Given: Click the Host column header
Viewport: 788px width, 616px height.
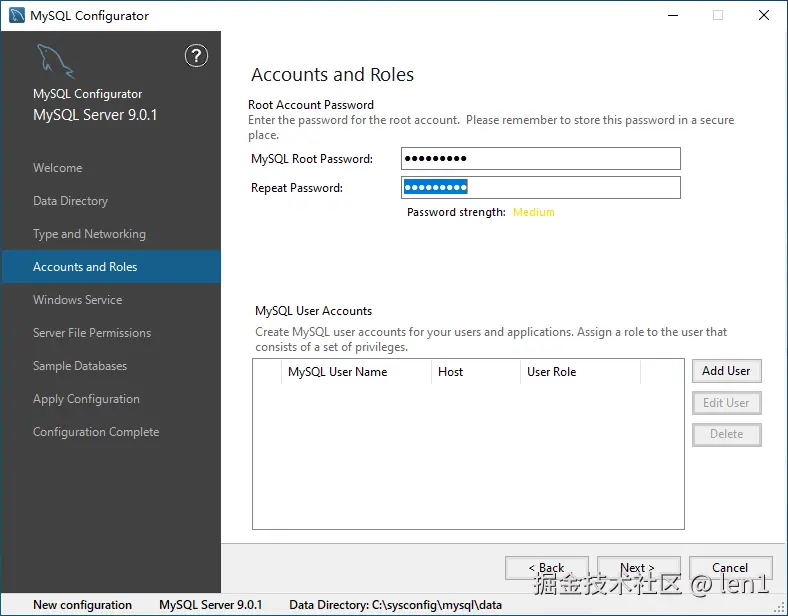Looking at the screenshot, I should click(450, 372).
